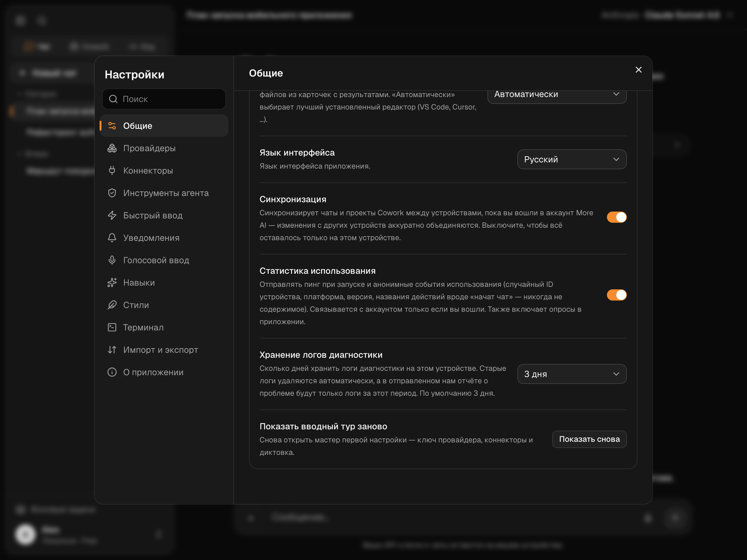Screen dimensions: 747x560
Task: Click the Connectors plug icon
Action: pyautogui.click(x=112, y=170)
